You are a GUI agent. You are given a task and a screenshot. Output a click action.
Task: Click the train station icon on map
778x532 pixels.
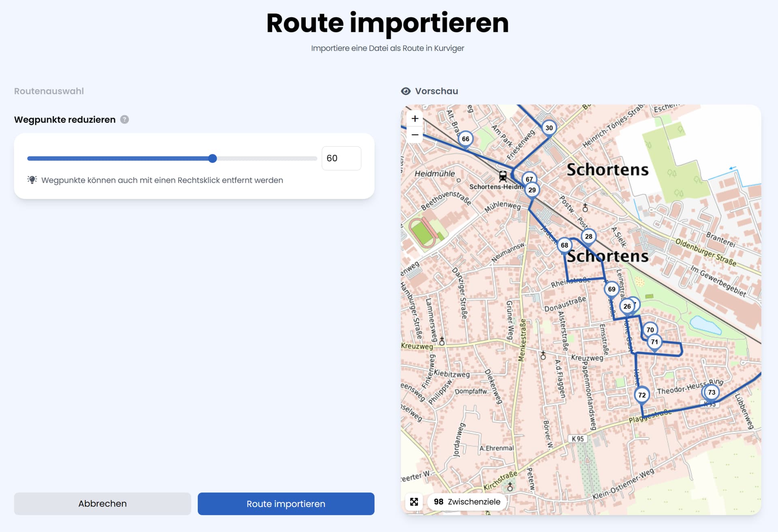click(502, 176)
